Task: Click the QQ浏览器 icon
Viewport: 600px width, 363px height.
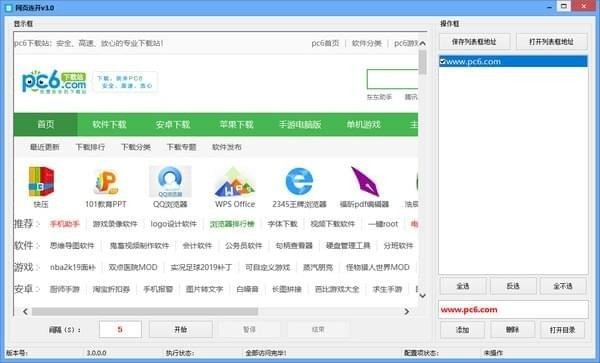Action: (170, 182)
